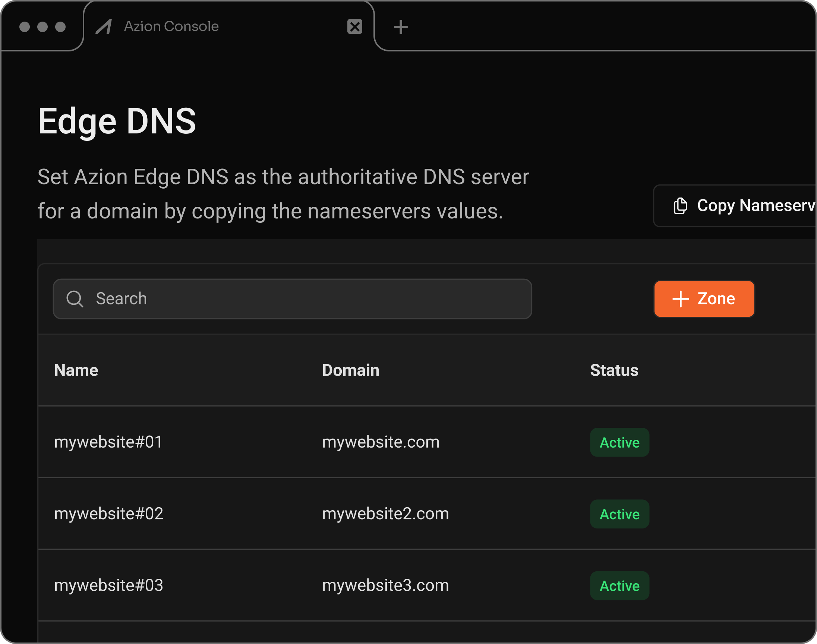
Task: Click the search magnifier icon
Action: tap(76, 299)
